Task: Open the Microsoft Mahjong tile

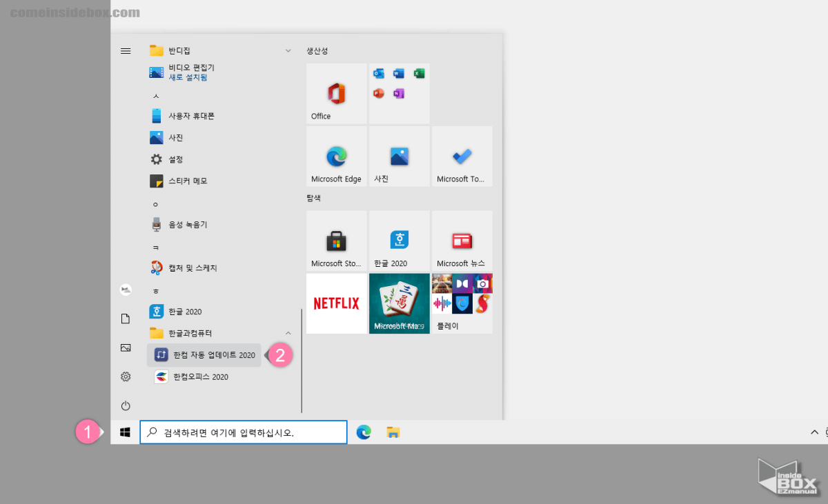Action: point(400,303)
